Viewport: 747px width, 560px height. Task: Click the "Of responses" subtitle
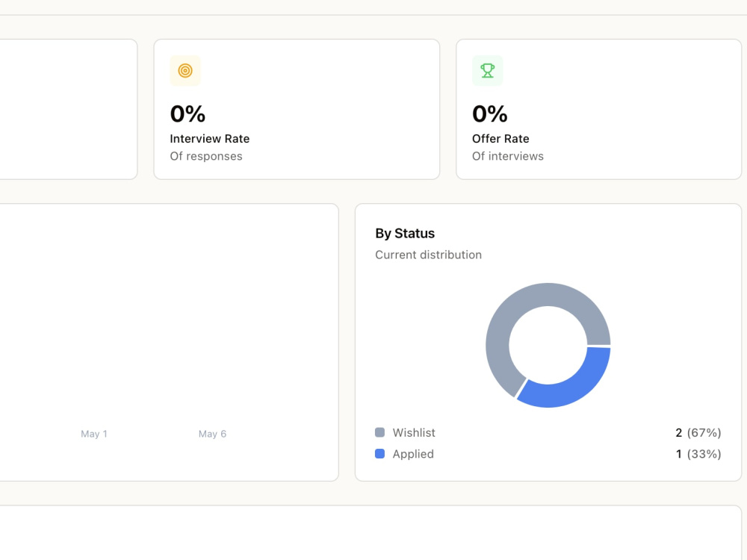206,156
